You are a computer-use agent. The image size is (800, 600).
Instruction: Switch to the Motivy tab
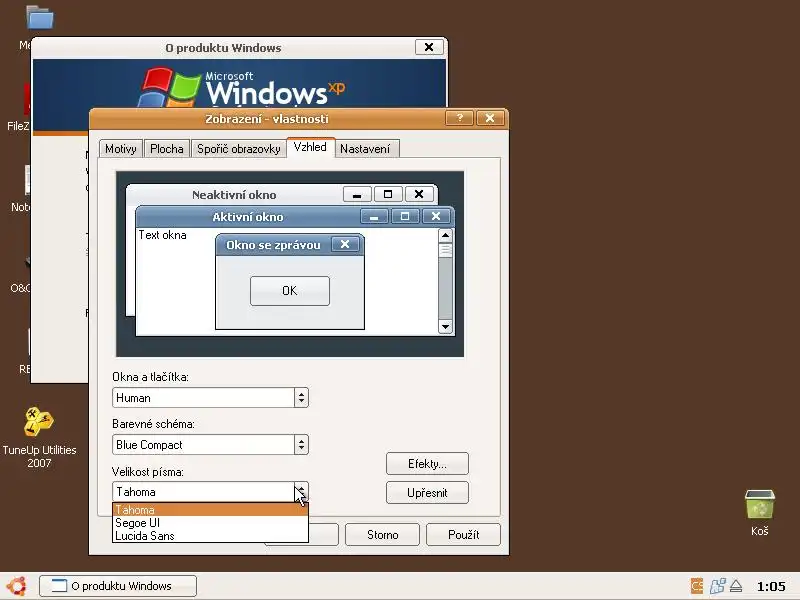pos(121,149)
